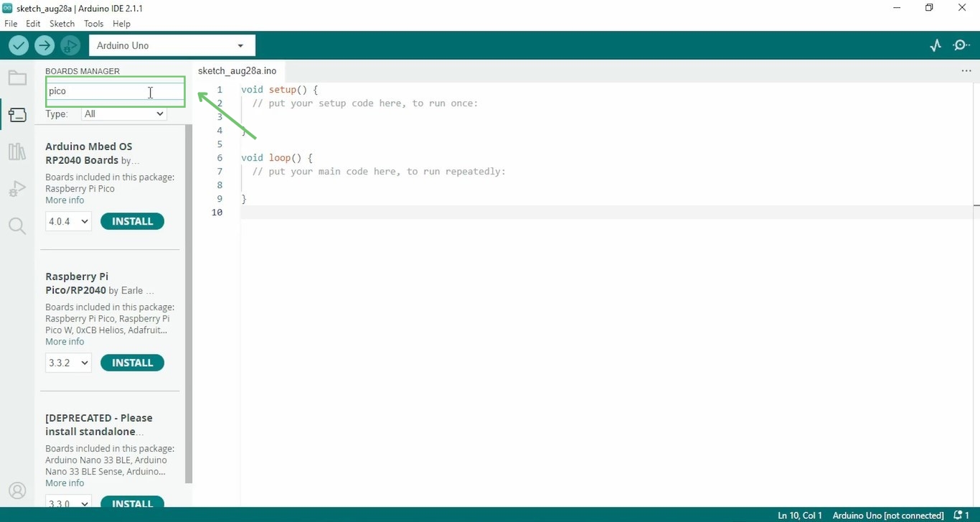This screenshot has width=980, height=522.
Task: Click the account profile icon bottom left
Action: click(x=17, y=490)
